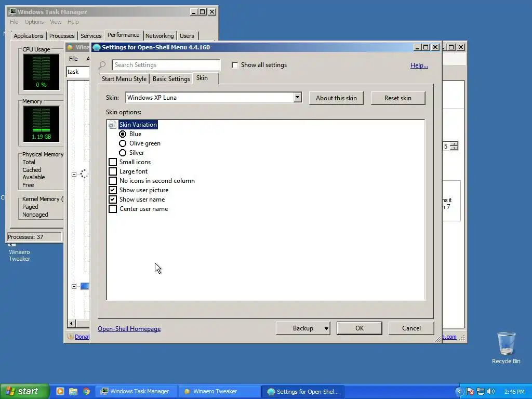Click the Reset skin button

point(397,98)
